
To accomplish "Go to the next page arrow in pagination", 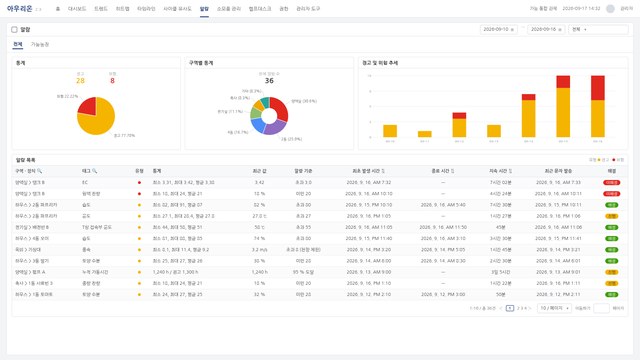I will 530,308.
